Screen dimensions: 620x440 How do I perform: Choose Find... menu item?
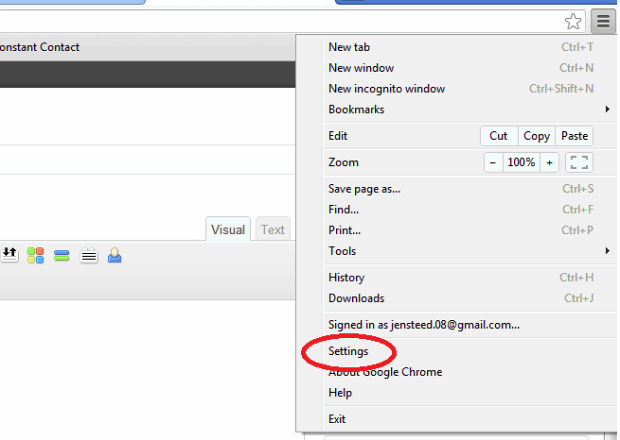coord(470,209)
